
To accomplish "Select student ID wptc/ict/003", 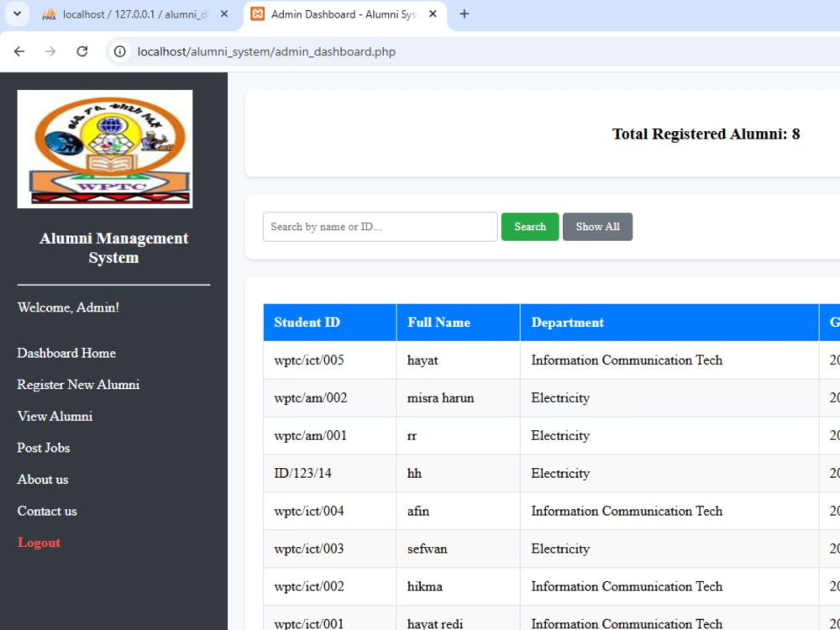I will (x=308, y=549).
